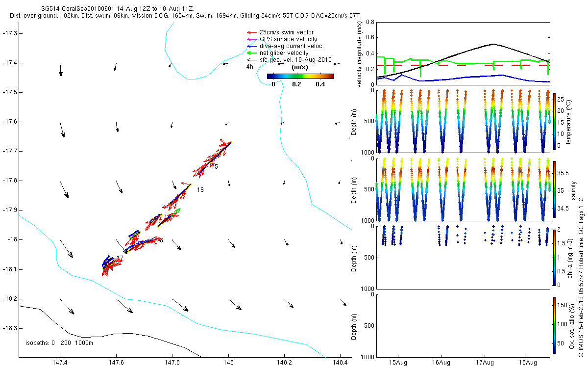
Task: Select the 15Aug tick on time axis
Action: [398, 362]
